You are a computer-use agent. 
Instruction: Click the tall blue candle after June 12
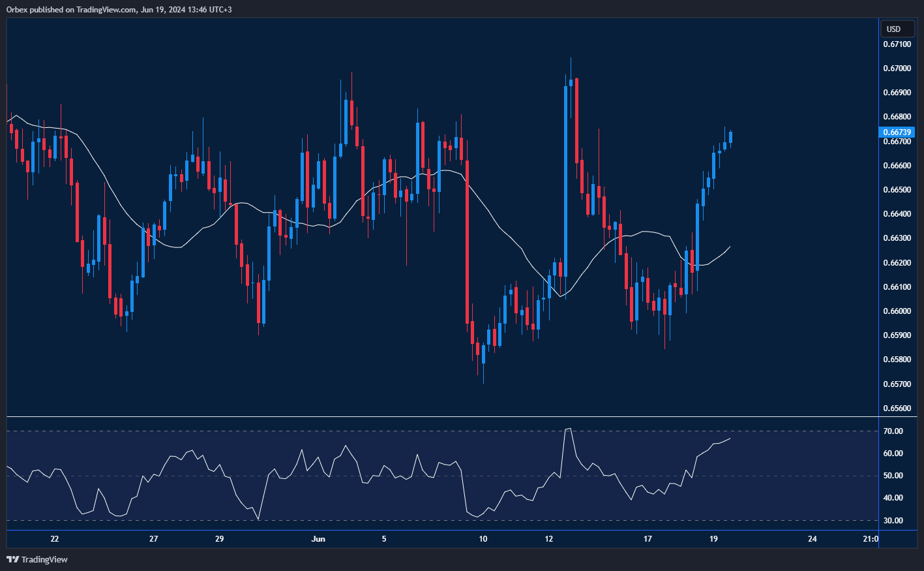[565, 179]
